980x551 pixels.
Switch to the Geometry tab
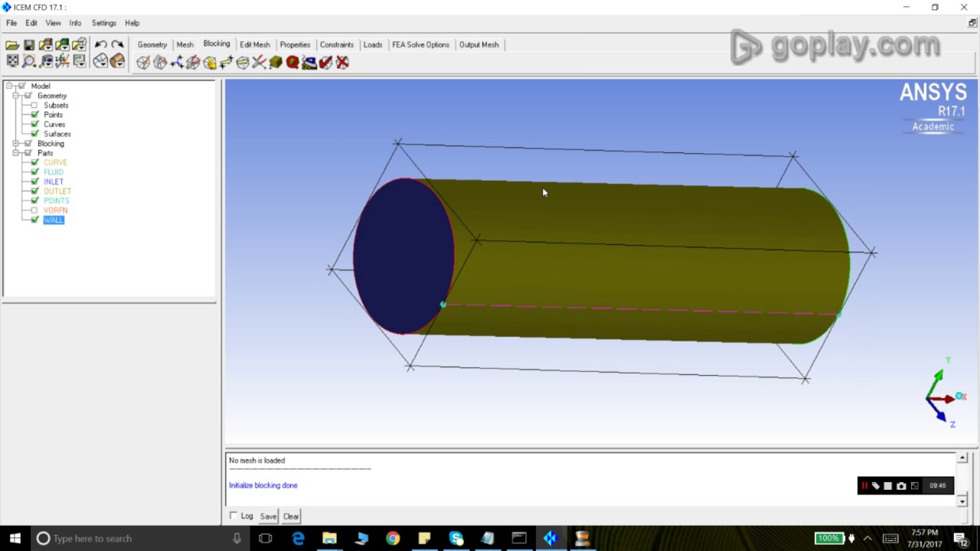coord(152,44)
